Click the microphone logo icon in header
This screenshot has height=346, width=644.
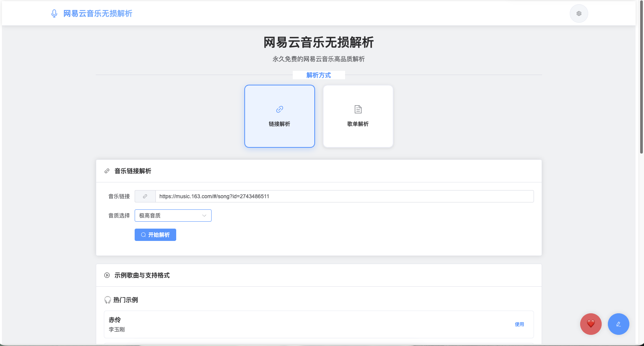[54, 13]
